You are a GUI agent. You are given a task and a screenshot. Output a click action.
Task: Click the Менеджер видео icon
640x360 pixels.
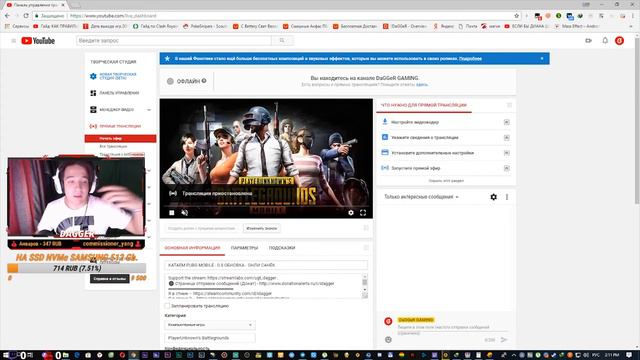[x=93, y=110]
